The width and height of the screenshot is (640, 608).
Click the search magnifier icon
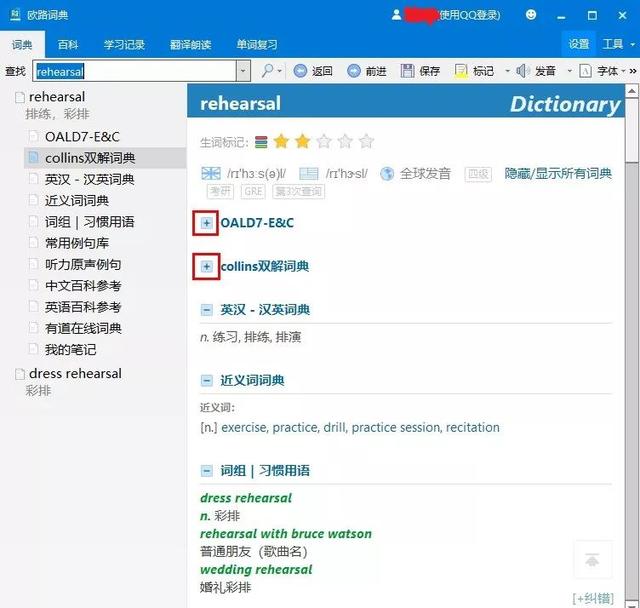click(267, 71)
